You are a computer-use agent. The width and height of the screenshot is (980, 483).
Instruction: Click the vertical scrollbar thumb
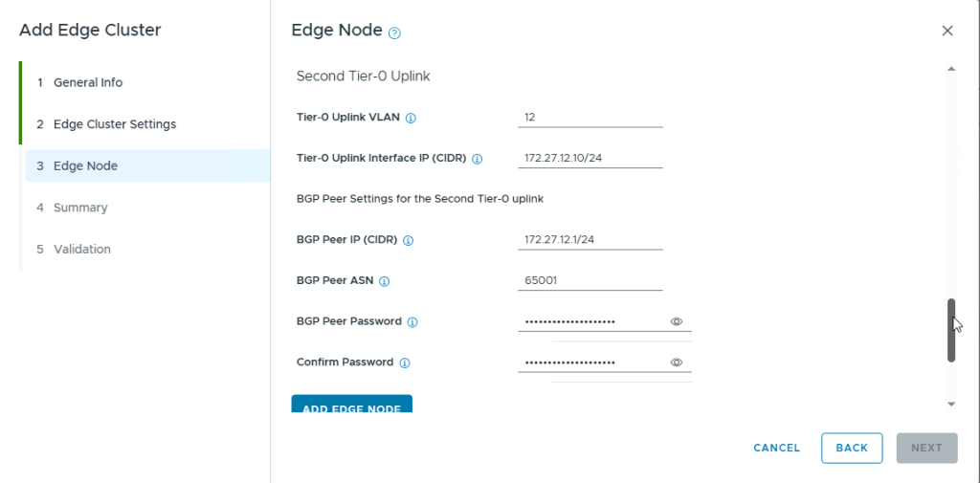[951, 330]
